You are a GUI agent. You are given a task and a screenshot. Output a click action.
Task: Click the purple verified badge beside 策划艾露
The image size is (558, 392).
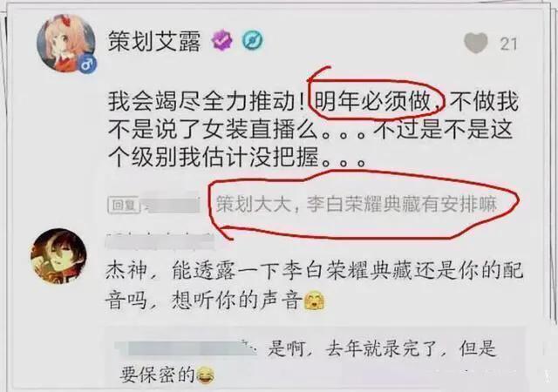tap(222, 40)
